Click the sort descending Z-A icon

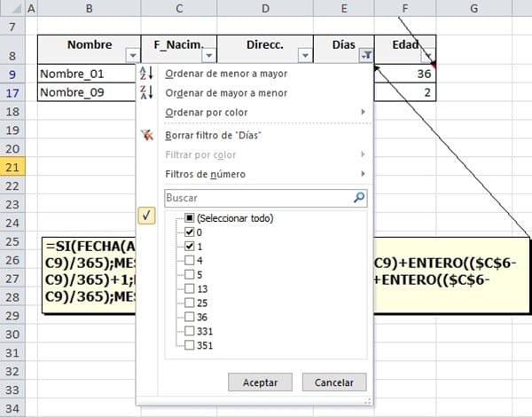coord(147,92)
